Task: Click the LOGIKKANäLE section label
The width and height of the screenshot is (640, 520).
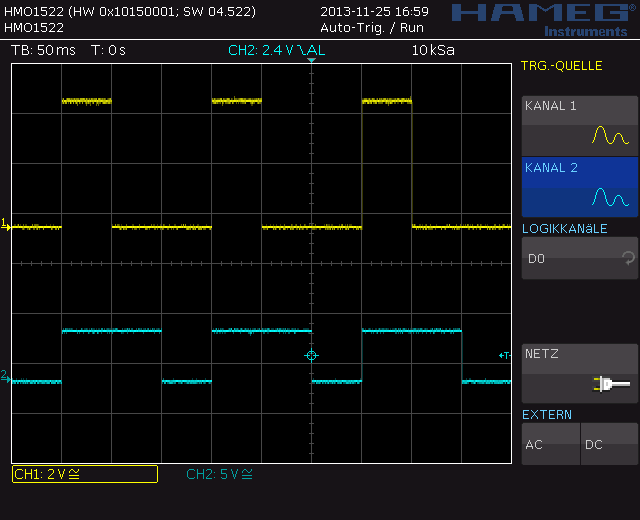Action: [x=564, y=229]
